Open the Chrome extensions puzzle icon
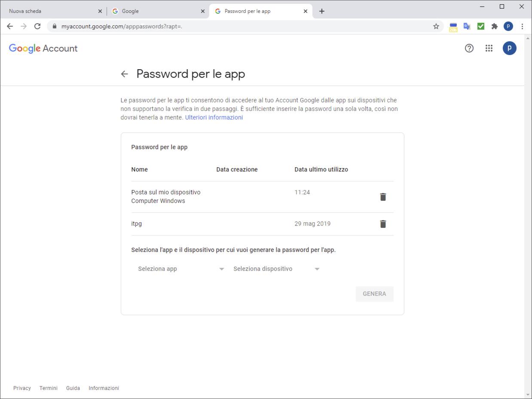Viewport: 532px width, 399px height. [495, 26]
